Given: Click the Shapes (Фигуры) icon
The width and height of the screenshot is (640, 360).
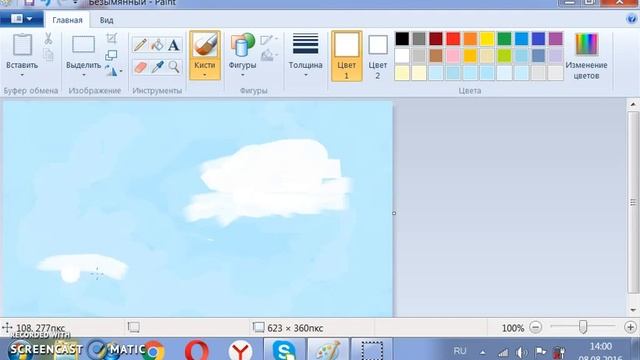Looking at the screenshot, I should 242,45.
